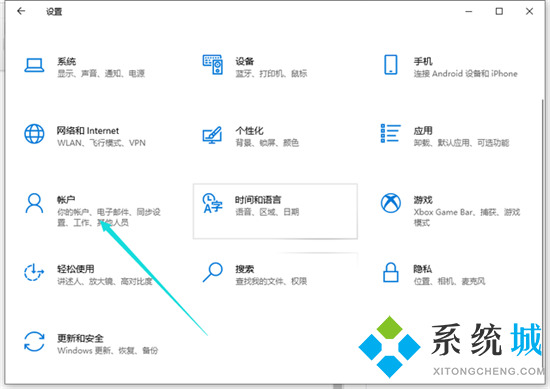Click the text WLAN、飞行模式、VPN
Image resolution: width=550 pixels, height=389 pixels.
click(101, 143)
